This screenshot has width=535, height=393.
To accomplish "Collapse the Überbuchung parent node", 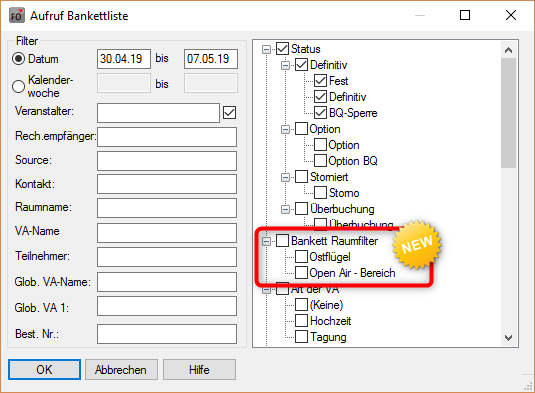I will click(285, 209).
